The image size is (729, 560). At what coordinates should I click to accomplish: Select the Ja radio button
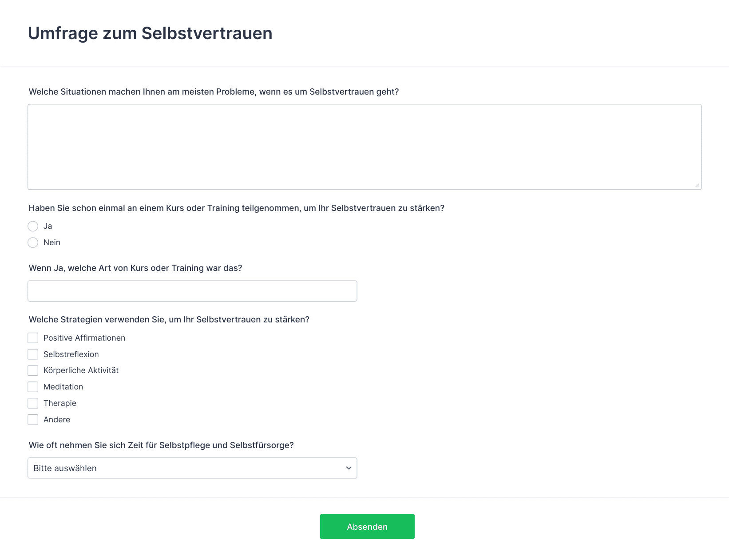pos(33,226)
